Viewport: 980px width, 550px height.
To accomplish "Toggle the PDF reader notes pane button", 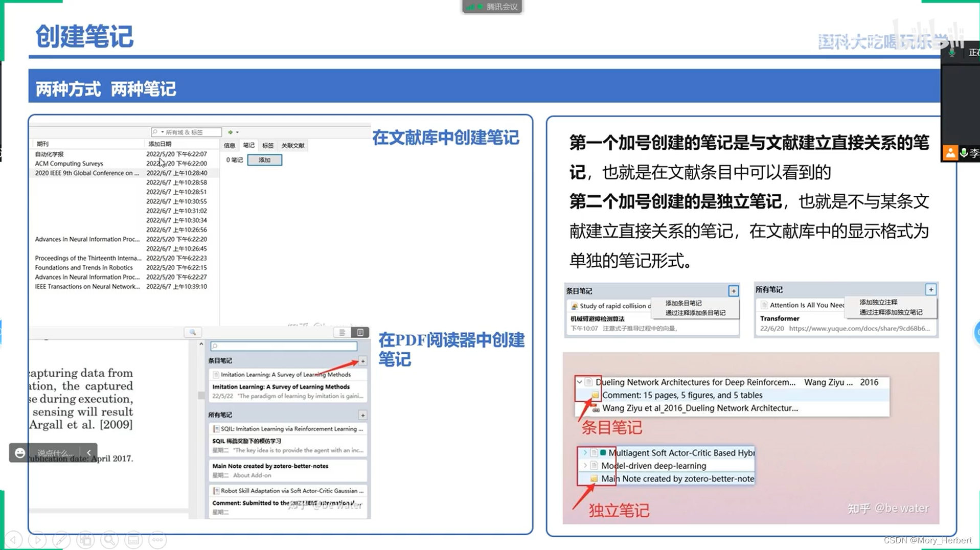I will 360,332.
